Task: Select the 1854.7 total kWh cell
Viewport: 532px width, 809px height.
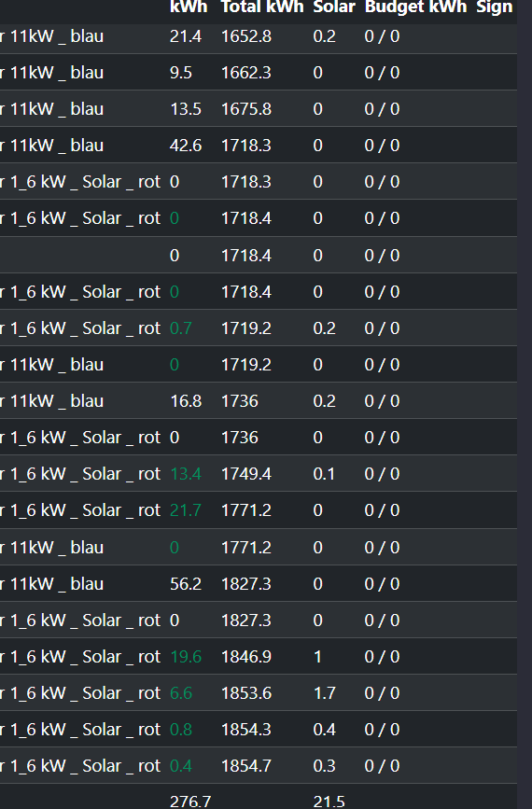Action: [x=246, y=766]
